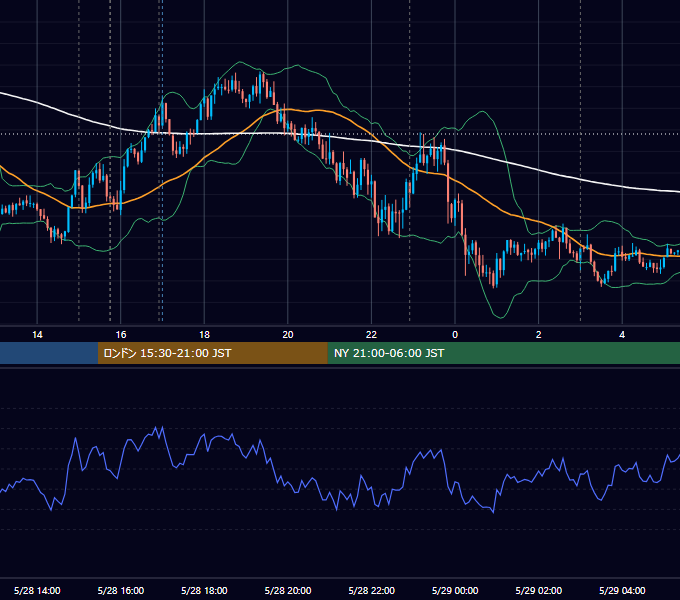Select the NY 21:00-06:00 JST session bar
This screenshot has width=680, height=600.
click(503, 353)
